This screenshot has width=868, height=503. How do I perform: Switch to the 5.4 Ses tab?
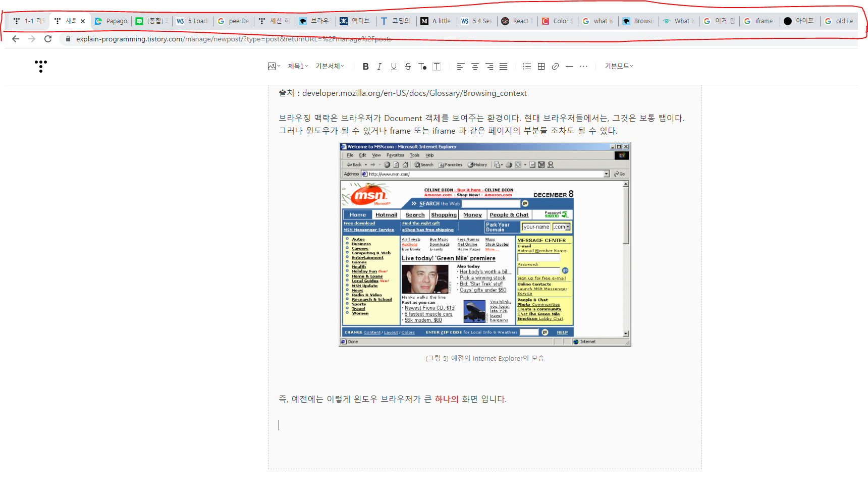click(477, 21)
